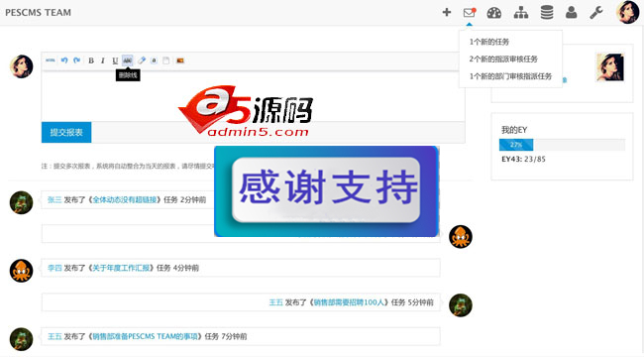644x357 pixels.
Task: Open 王五 link in 招聘100人 row
Action: click(276, 302)
